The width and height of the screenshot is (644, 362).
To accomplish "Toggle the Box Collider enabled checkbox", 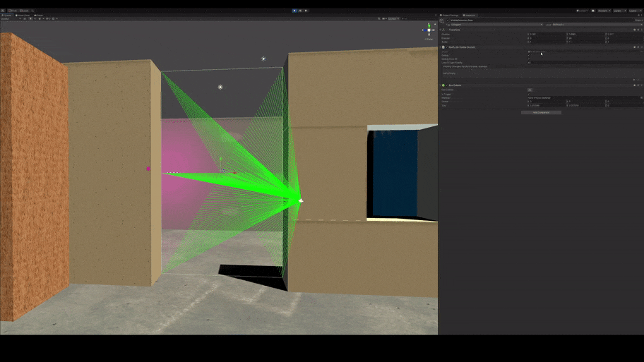I will pos(447,85).
